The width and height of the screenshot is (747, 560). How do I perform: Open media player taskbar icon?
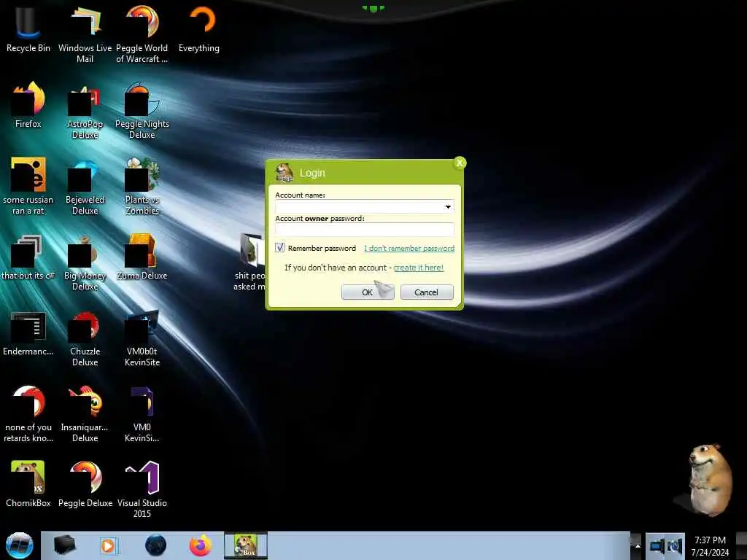(x=109, y=545)
